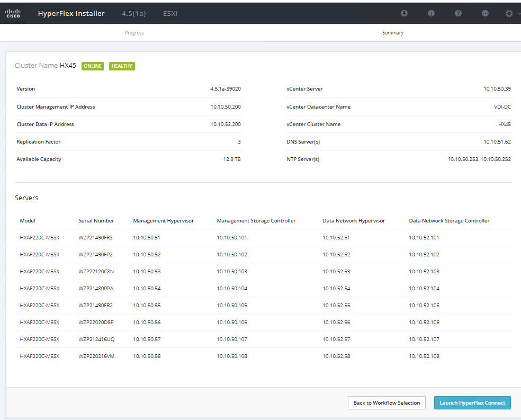Click data hypervisor IP 10.10.52.56

336,323
